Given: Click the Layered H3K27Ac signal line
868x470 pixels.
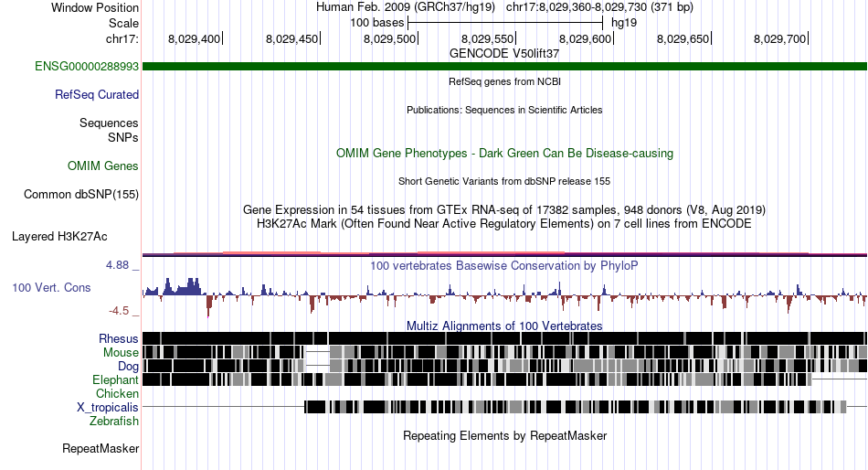Looking at the screenshot, I should [x=504, y=254].
